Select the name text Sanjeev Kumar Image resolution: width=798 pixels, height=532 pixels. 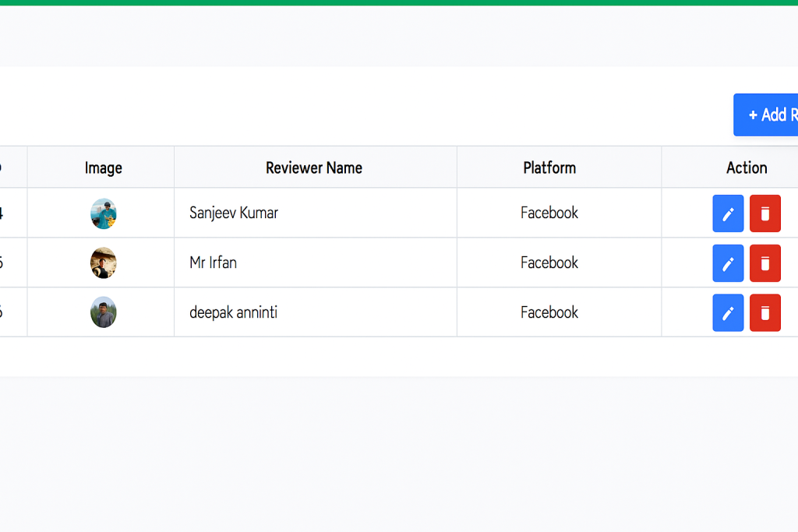point(234,213)
